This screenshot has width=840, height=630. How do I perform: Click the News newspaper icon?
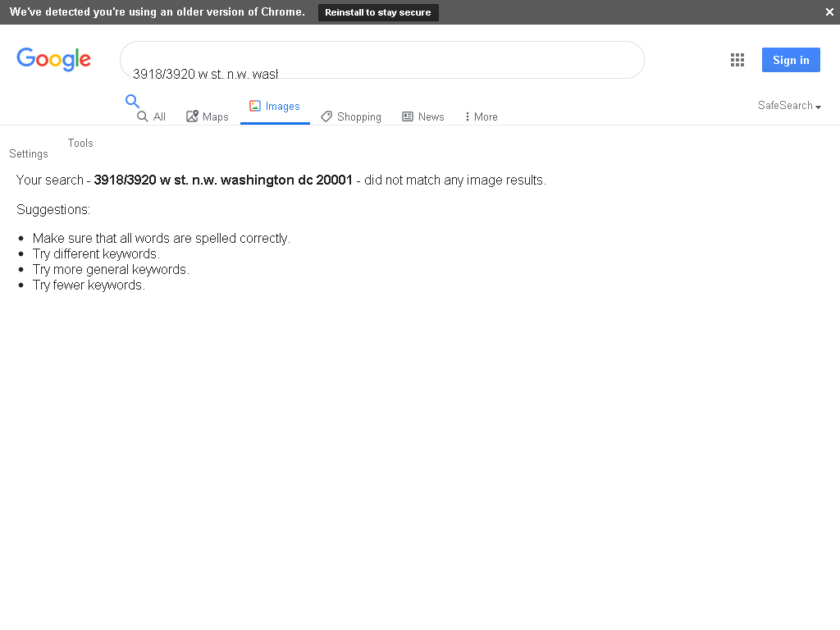(x=408, y=116)
